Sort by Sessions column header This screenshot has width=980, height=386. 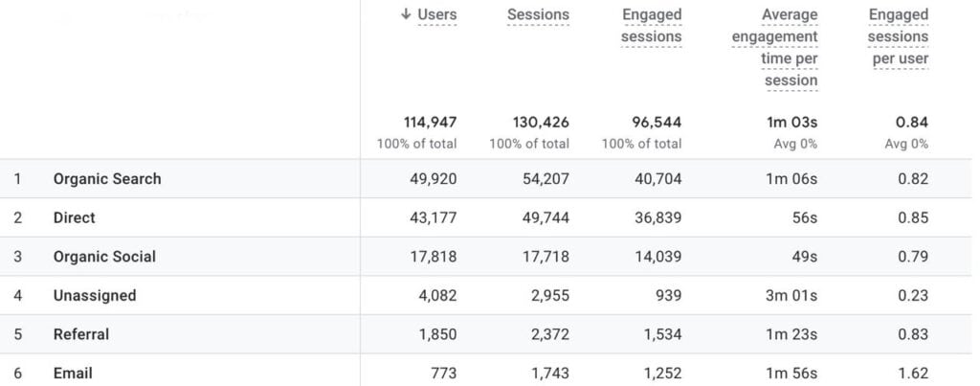538,15
